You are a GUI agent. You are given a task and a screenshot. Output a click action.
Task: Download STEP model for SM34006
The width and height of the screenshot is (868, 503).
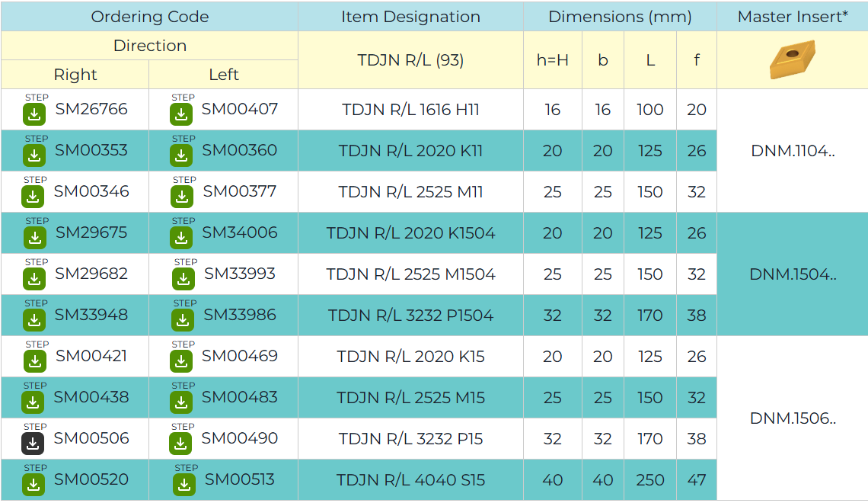coord(181,238)
